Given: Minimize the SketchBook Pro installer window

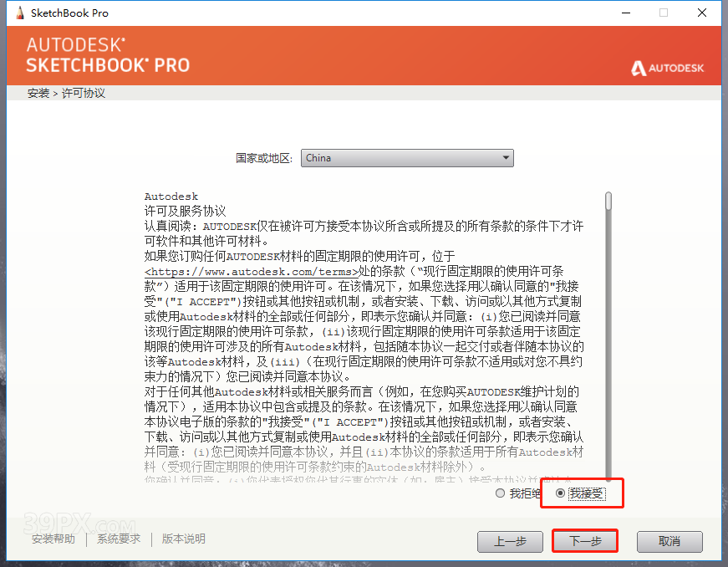Looking at the screenshot, I should click(626, 13).
